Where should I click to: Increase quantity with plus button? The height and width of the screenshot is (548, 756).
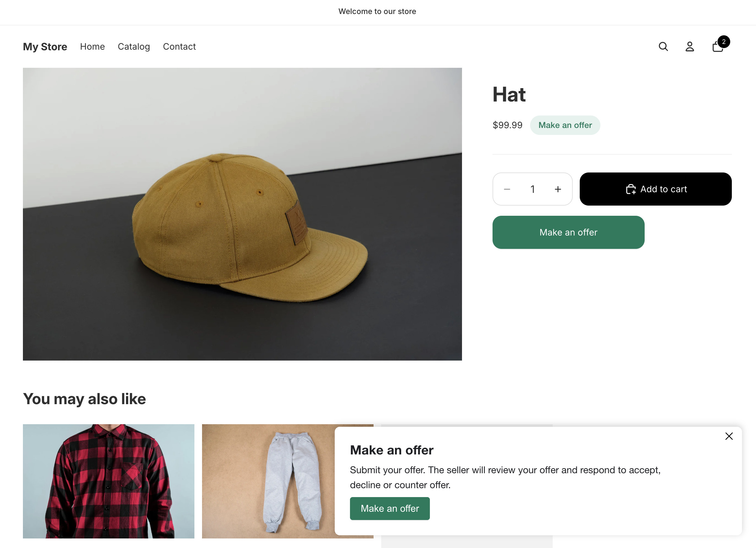point(558,189)
